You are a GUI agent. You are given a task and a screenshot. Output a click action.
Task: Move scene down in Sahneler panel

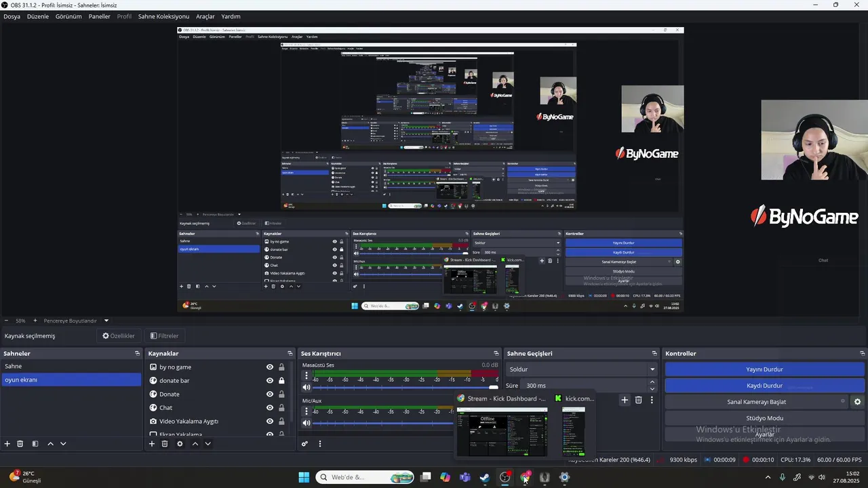63,444
